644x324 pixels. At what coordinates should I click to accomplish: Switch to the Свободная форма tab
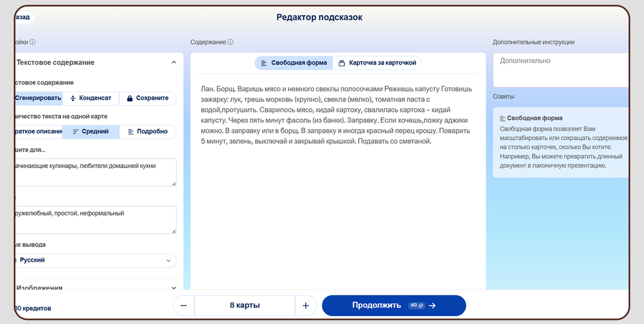point(294,63)
